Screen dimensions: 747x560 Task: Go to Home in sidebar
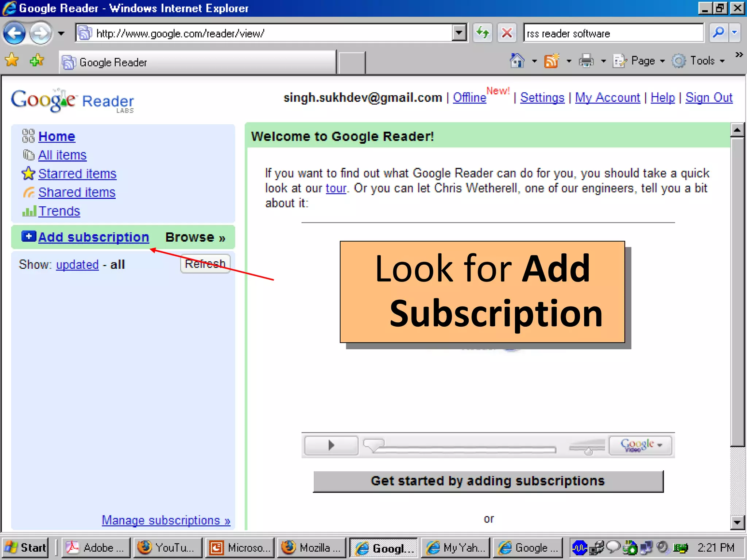click(57, 136)
